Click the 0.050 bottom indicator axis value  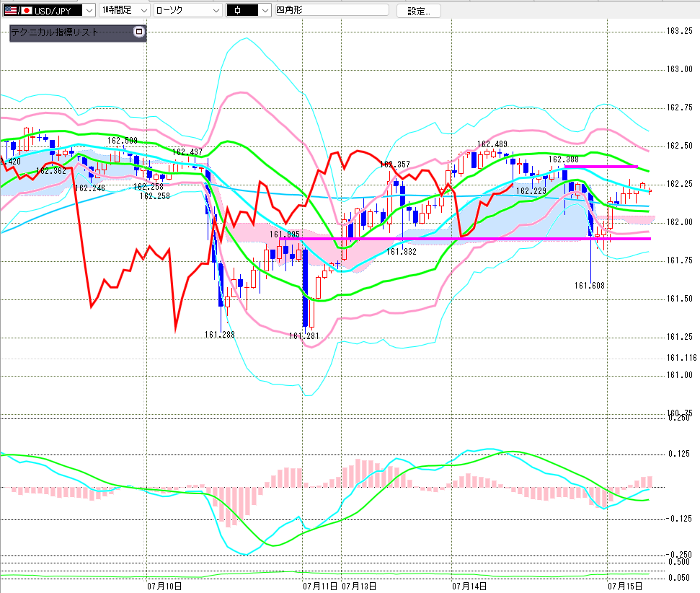pyautogui.click(x=679, y=578)
